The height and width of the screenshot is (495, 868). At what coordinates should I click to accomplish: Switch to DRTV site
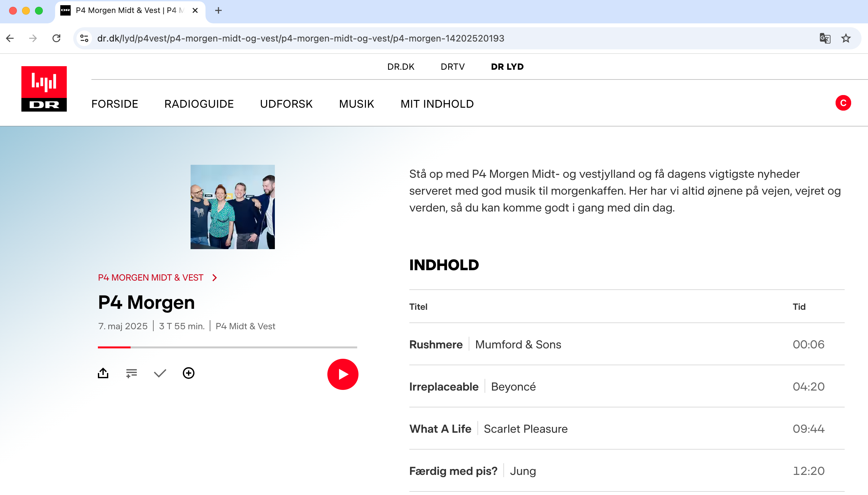coord(453,66)
